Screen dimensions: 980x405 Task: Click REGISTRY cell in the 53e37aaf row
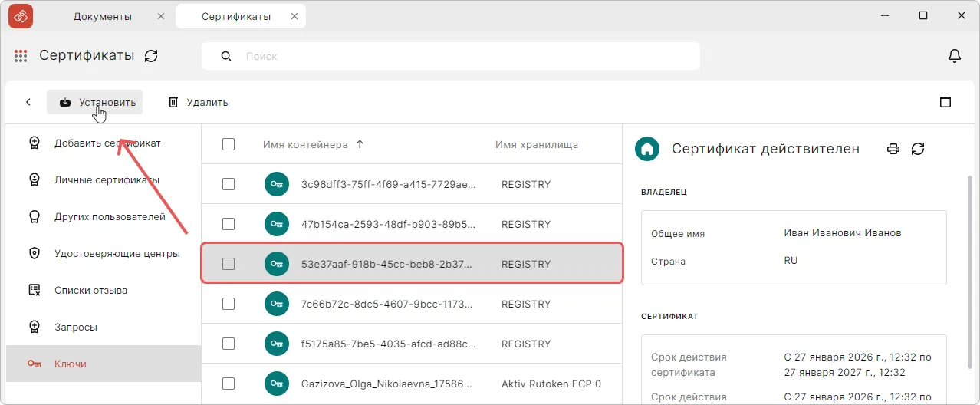click(x=526, y=264)
